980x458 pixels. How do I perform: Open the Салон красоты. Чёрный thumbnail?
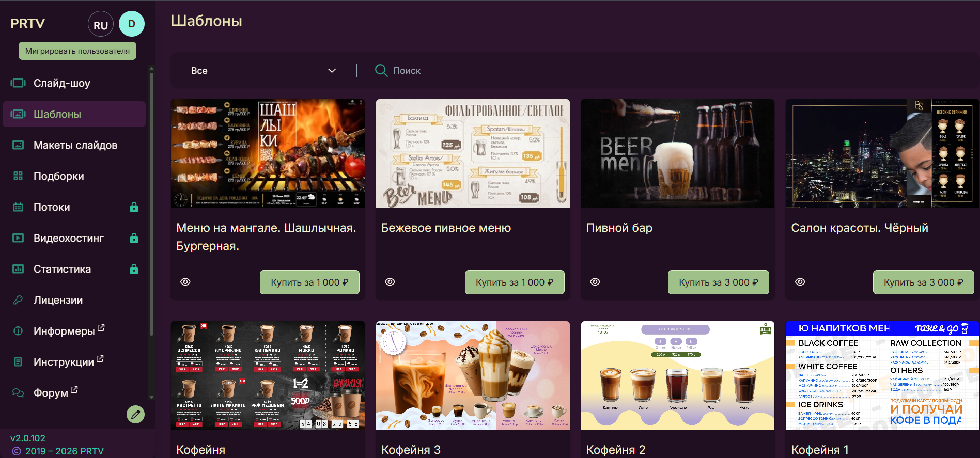coord(882,154)
